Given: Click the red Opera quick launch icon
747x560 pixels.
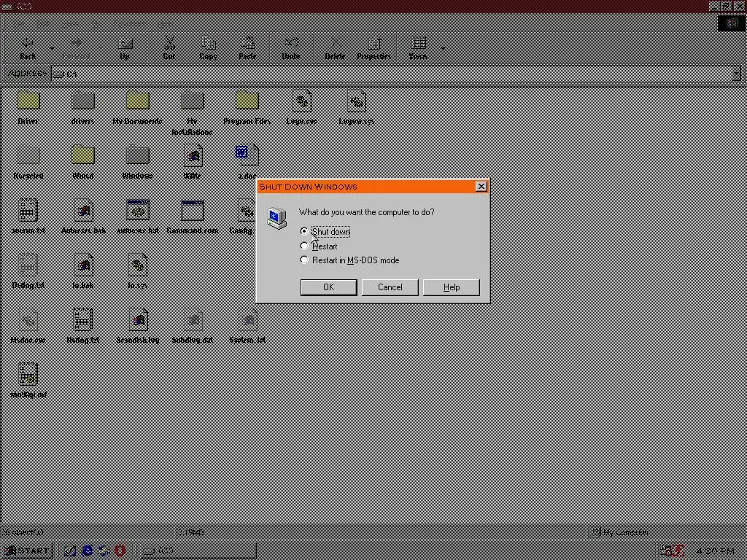Looking at the screenshot, I should tap(120, 551).
